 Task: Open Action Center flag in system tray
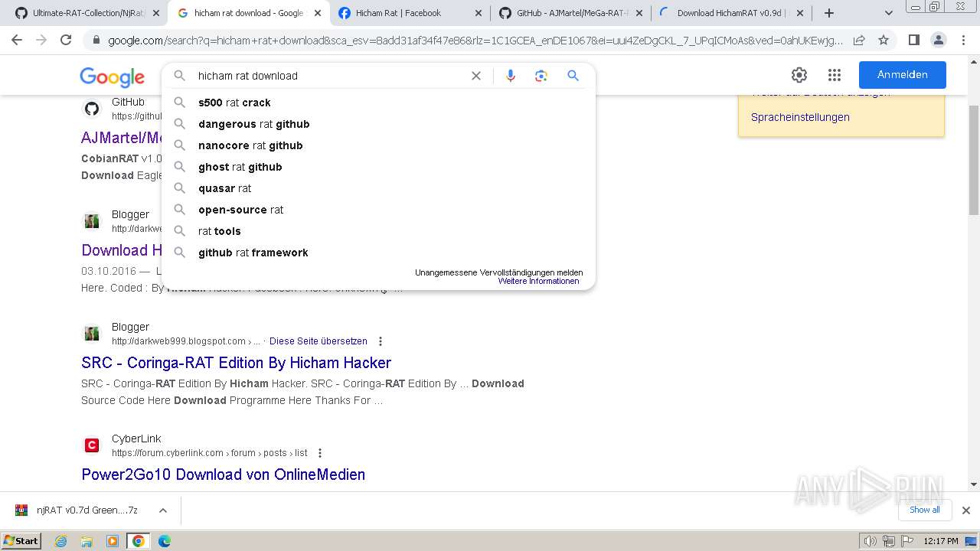tap(906, 541)
